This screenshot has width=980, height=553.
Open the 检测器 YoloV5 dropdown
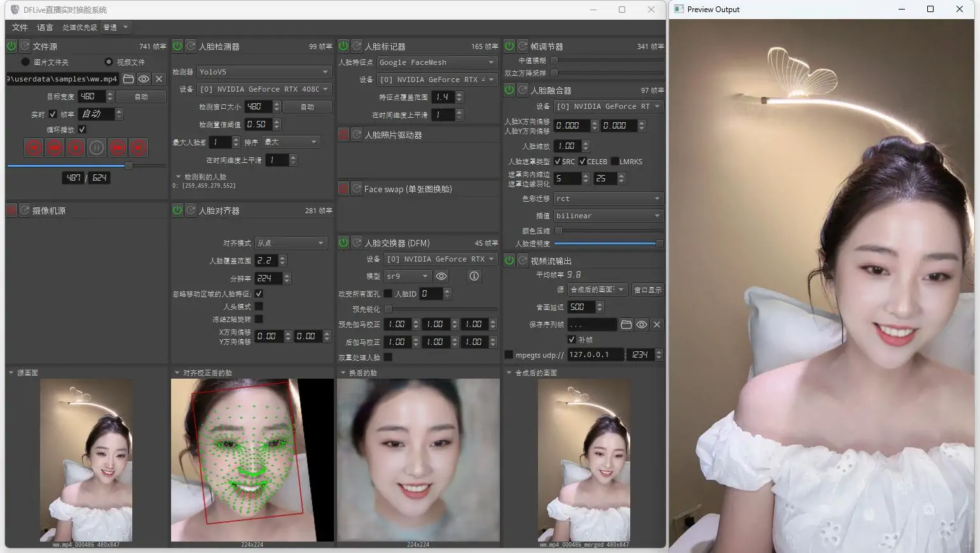pyautogui.click(x=263, y=72)
